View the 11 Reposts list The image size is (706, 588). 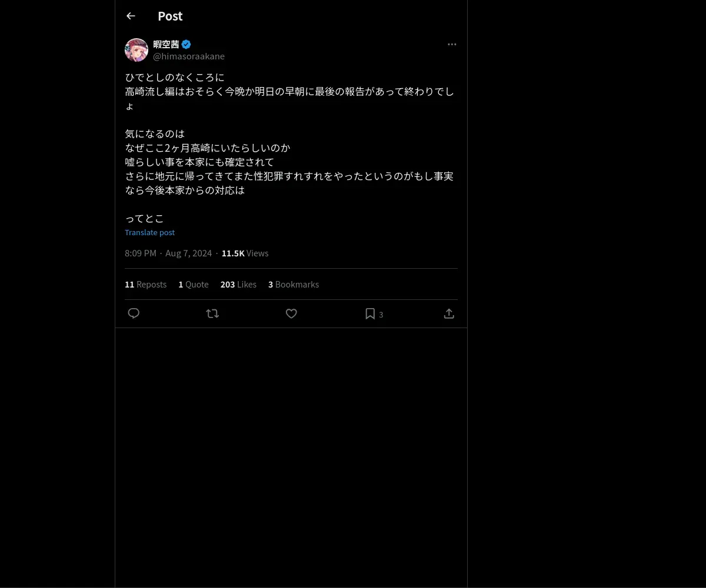point(145,284)
